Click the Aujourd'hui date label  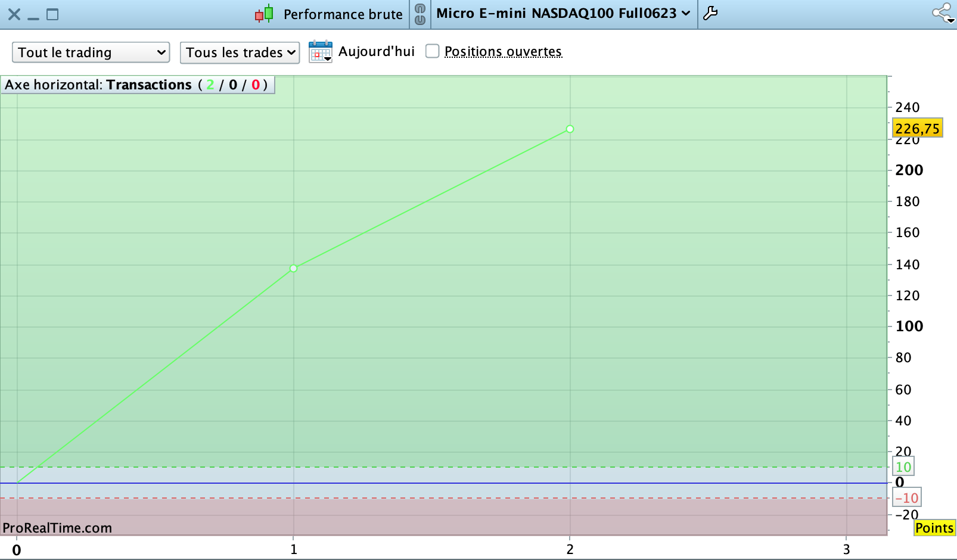(377, 52)
